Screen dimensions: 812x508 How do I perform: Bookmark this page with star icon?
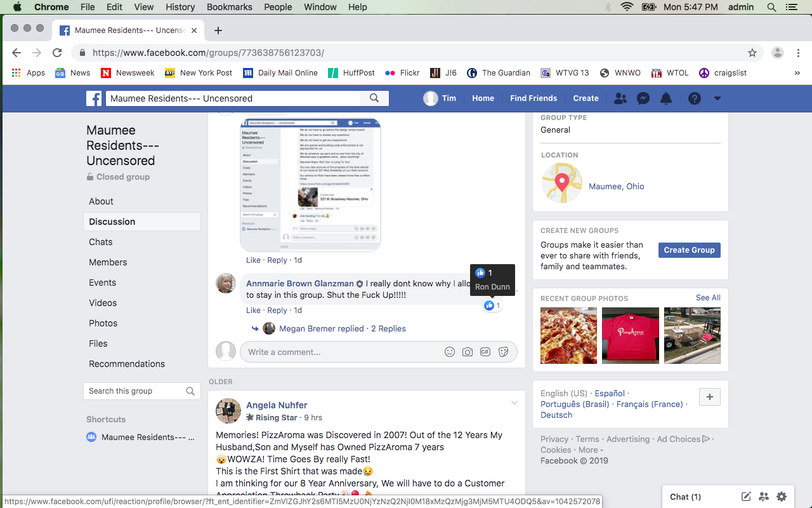point(752,53)
